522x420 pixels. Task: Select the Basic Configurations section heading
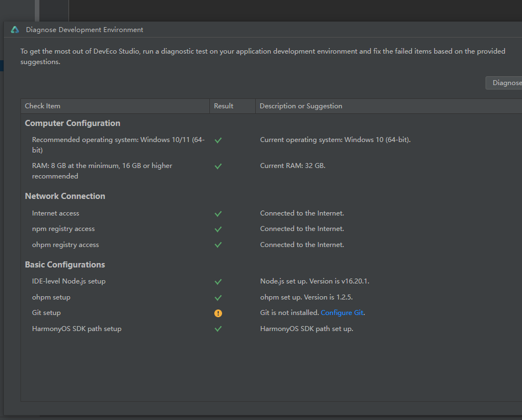[x=65, y=265]
